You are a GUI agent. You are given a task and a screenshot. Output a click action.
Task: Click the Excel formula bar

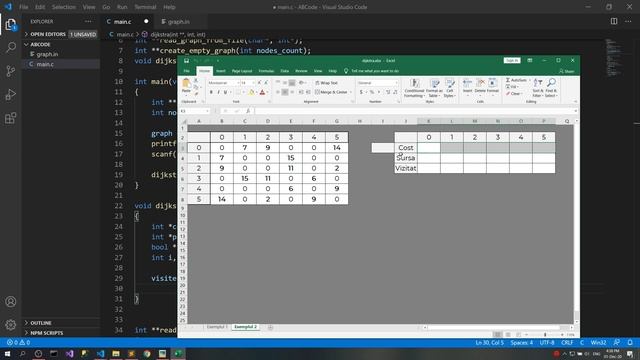[x=414, y=111]
